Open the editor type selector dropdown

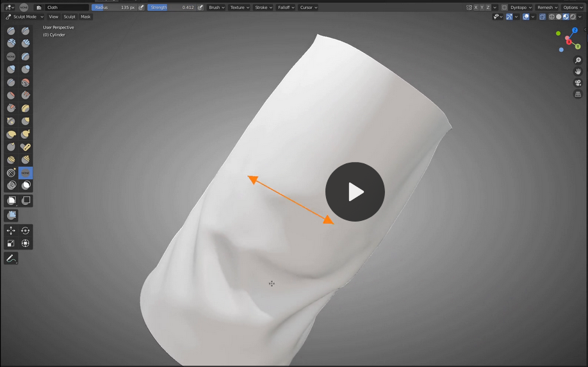pyautogui.click(x=10, y=8)
